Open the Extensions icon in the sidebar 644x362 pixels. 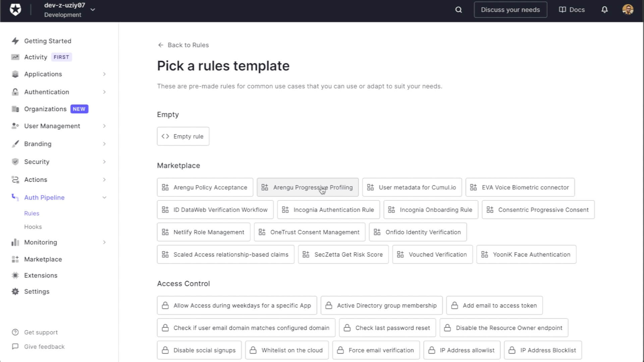[x=15, y=275]
